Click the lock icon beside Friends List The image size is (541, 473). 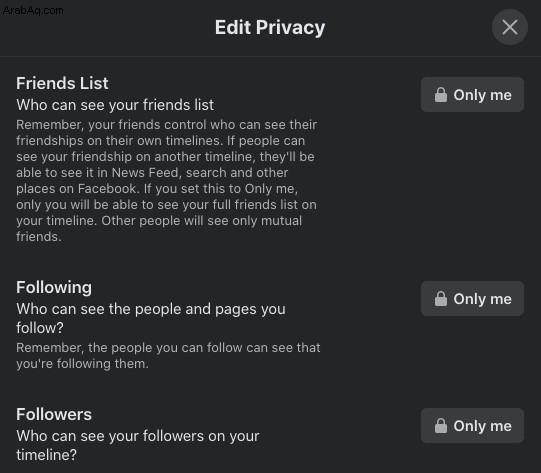click(x=441, y=95)
